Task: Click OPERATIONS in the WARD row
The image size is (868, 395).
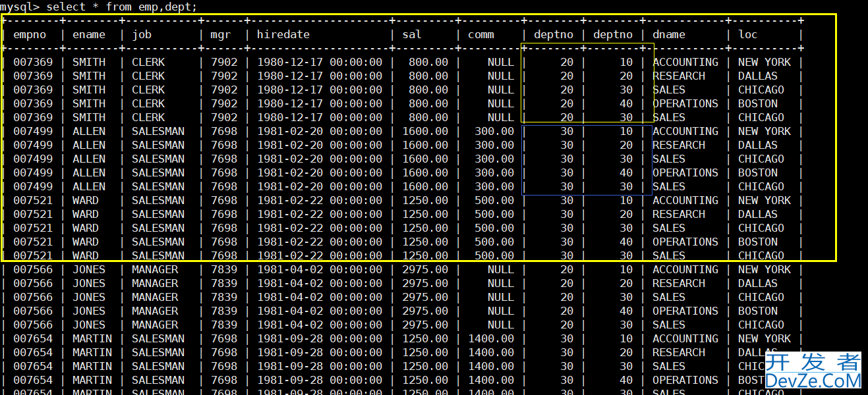Action: pos(685,242)
